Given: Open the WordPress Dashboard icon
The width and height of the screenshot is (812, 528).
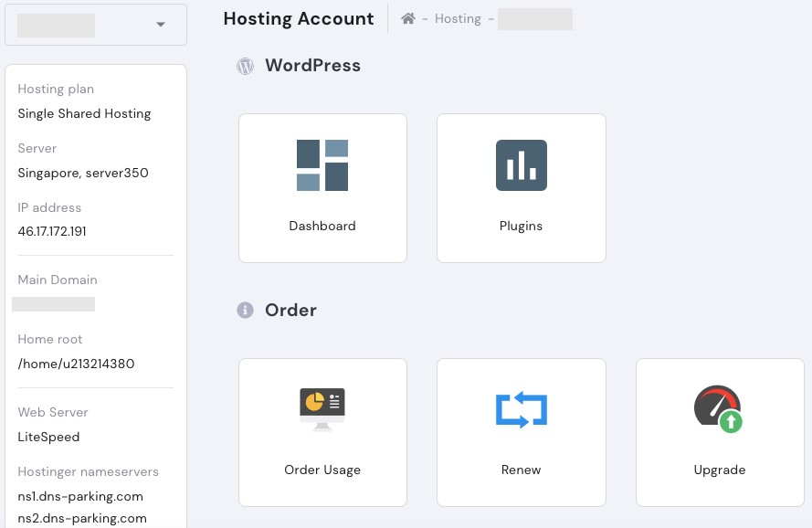Looking at the screenshot, I should (322, 165).
